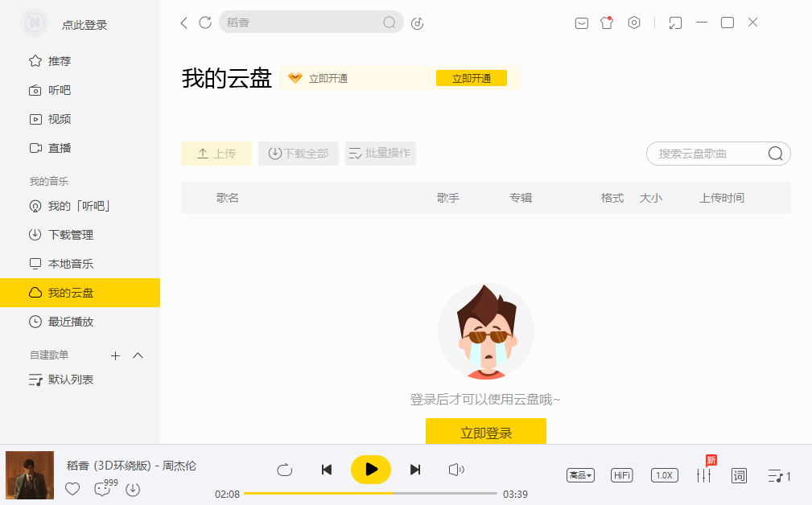Click the 歌手 column header

point(448,198)
